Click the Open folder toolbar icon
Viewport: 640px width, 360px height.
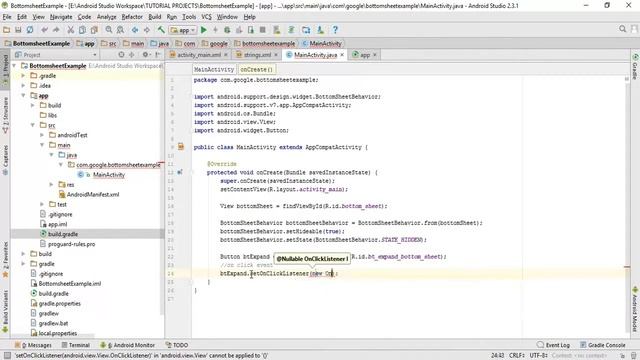click(x=7, y=30)
